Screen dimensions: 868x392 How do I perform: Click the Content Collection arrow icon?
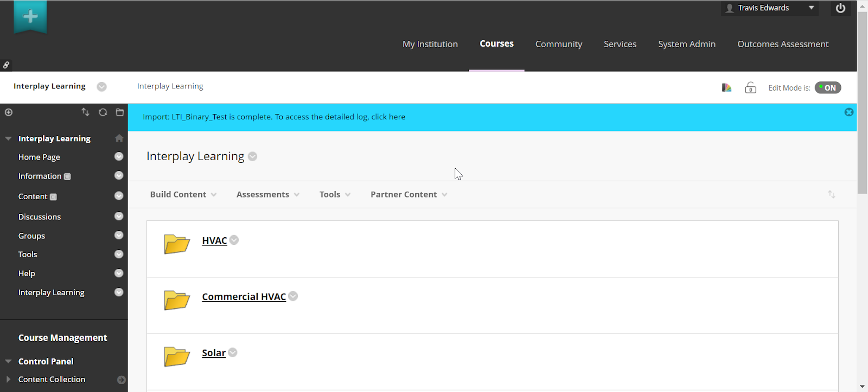click(x=122, y=380)
